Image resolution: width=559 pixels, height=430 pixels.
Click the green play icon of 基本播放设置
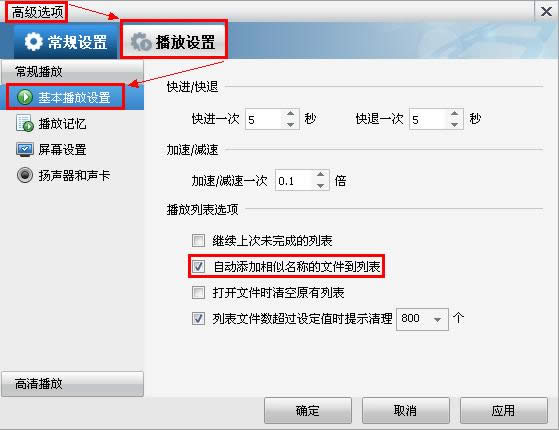pyautogui.click(x=25, y=97)
